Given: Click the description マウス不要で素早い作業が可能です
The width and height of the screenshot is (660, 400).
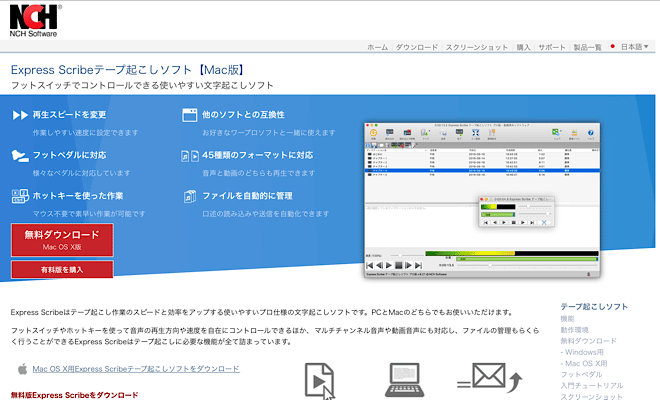Looking at the screenshot, I should click(89, 214).
